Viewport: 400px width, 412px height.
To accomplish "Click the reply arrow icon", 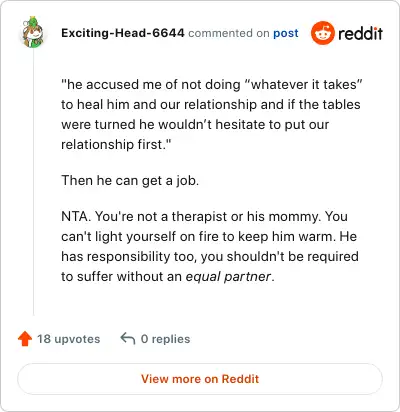I will [128, 338].
